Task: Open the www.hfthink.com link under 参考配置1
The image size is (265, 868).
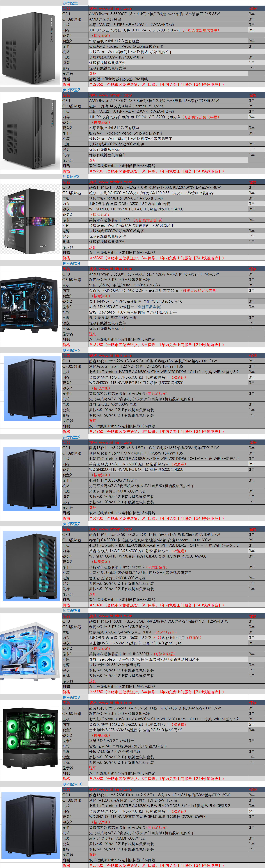Action: point(115,8)
